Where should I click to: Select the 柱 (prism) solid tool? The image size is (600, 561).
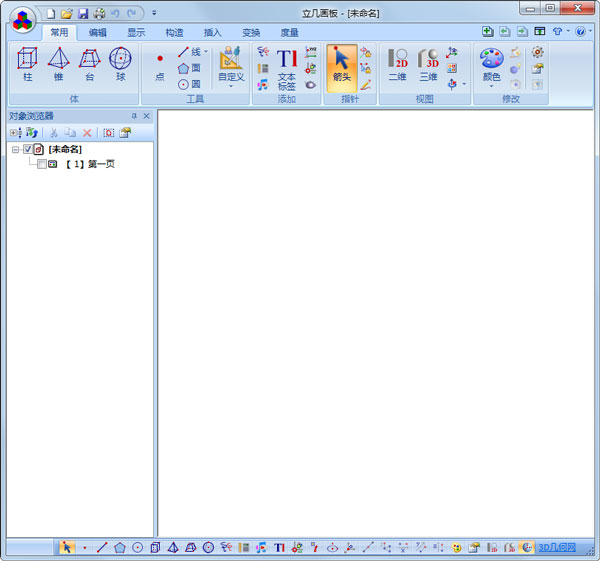click(x=28, y=65)
